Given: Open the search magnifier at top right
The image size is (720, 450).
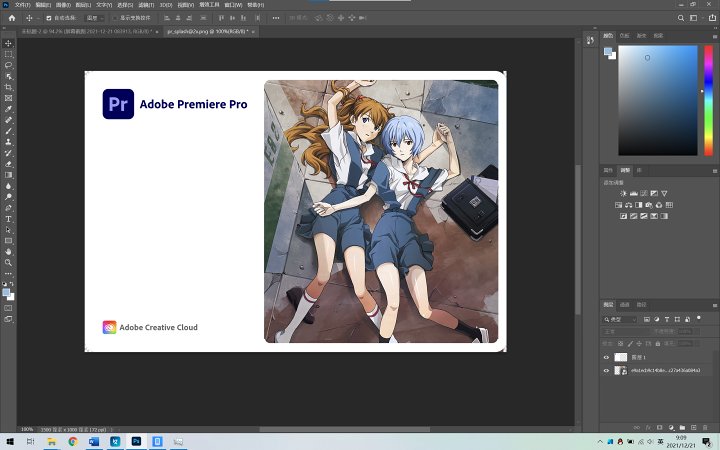Looking at the screenshot, I should click(x=681, y=18).
